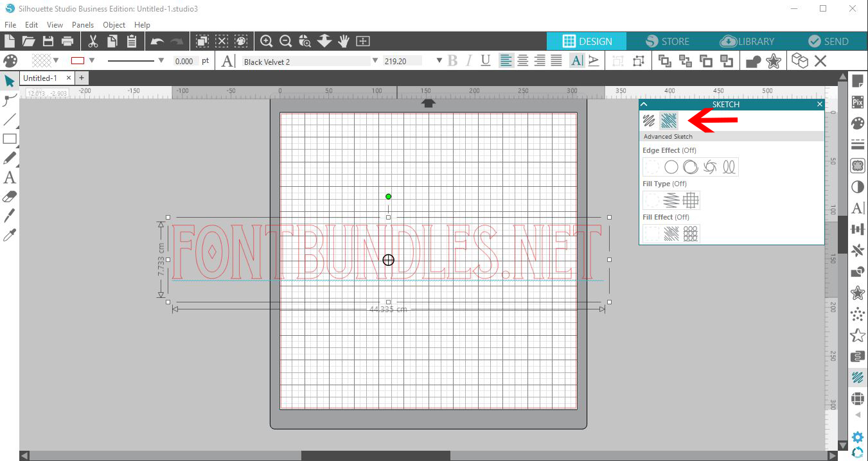Open the line style dropdown arrow
The width and height of the screenshot is (868, 461).
161,61
